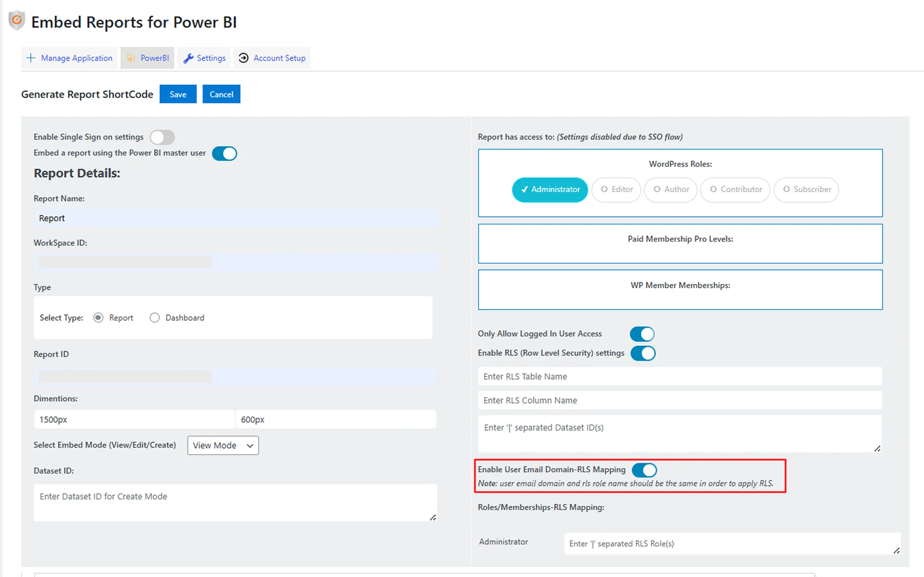Click the Embed Reports for Power BI title
The width and height of the screenshot is (924, 577).
tap(134, 22)
